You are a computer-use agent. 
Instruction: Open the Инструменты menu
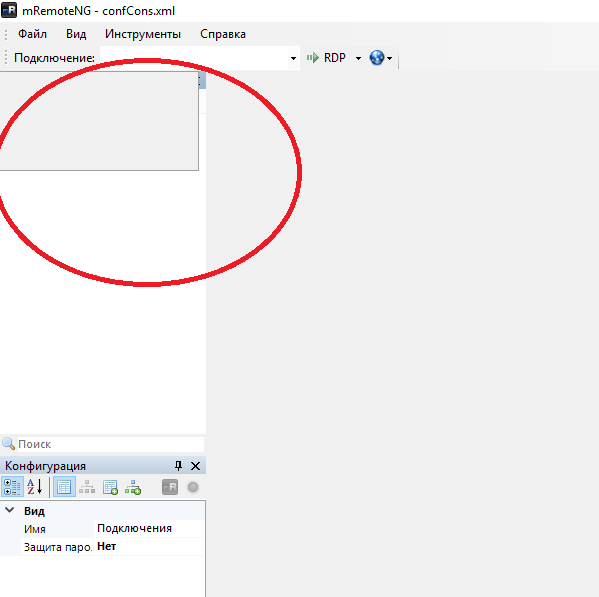[x=143, y=34]
